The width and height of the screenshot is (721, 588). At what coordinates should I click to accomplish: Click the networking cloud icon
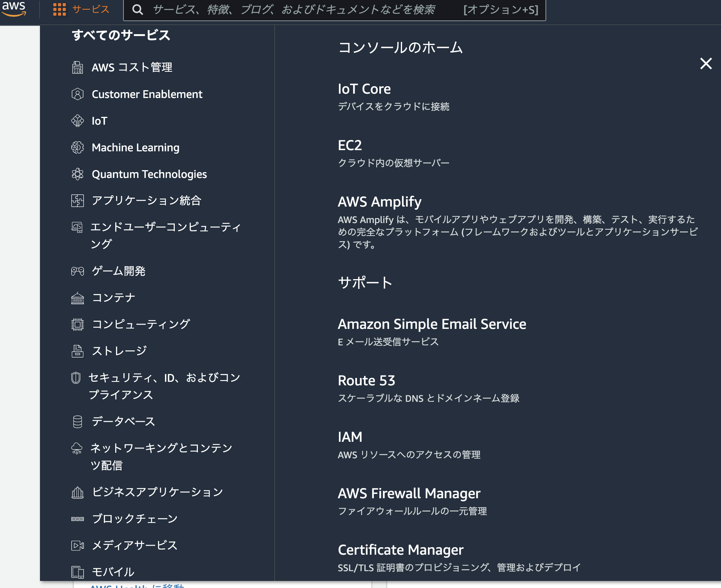click(x=77, y=448)
